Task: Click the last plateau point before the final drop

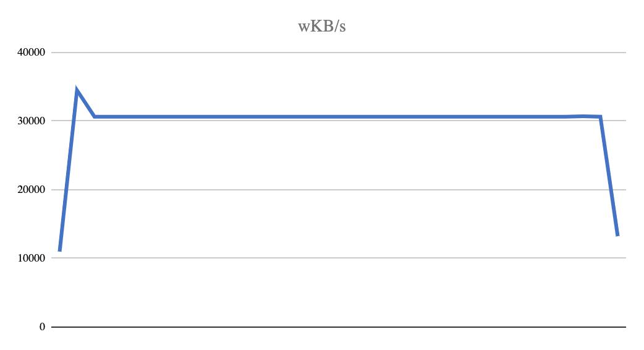Action: (x=601, y=117)
